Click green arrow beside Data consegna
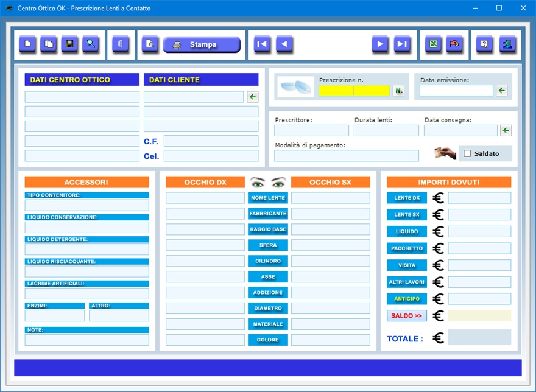The image size is (536, 392). 506,130
